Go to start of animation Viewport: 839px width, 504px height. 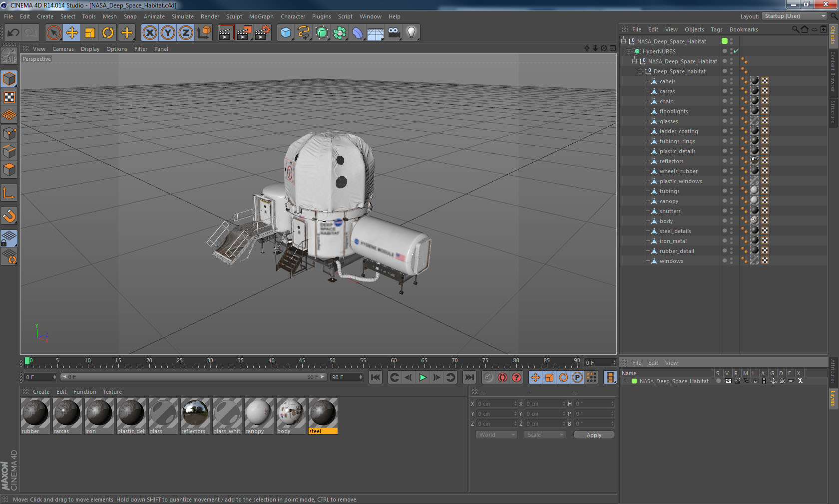click(376, 377)
